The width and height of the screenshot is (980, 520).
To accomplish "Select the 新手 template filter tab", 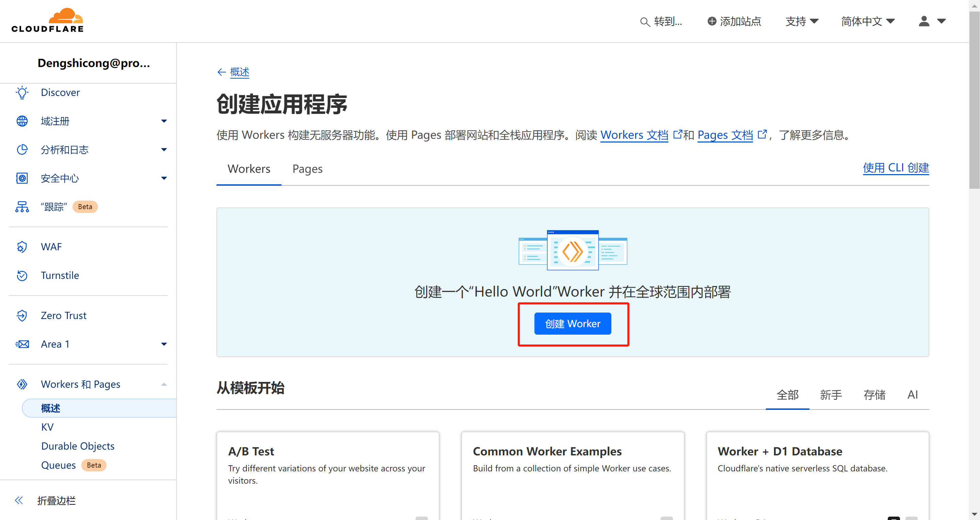I will click(x=831, y=395).
